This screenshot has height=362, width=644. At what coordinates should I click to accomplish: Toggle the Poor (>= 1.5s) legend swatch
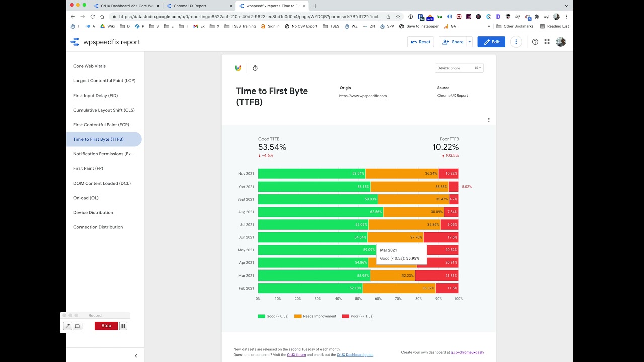coord(345,316)
